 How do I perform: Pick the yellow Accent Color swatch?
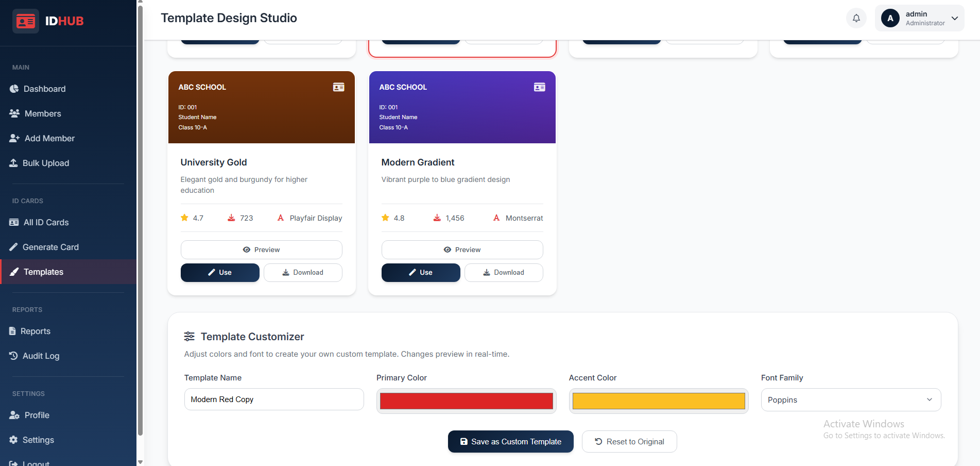pyautogui.click(x=658, y=401)
